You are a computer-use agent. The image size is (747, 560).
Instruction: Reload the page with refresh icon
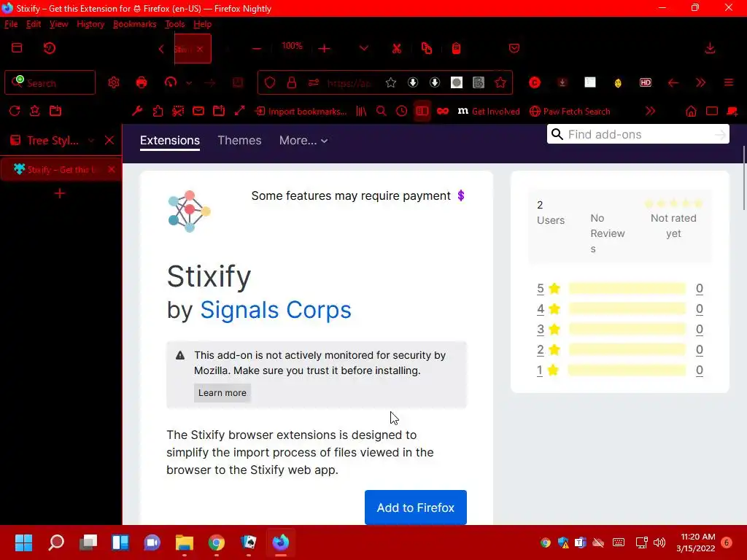pyautogui.click(x=15, y=111)
